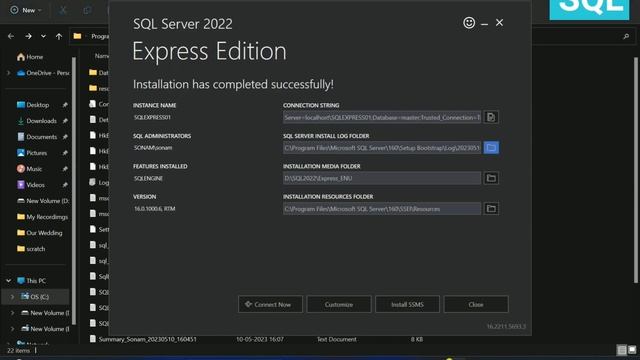This screenshot has width=640, height=360.
Task: Click the Install SSMS button
Action: coord(407,304)
